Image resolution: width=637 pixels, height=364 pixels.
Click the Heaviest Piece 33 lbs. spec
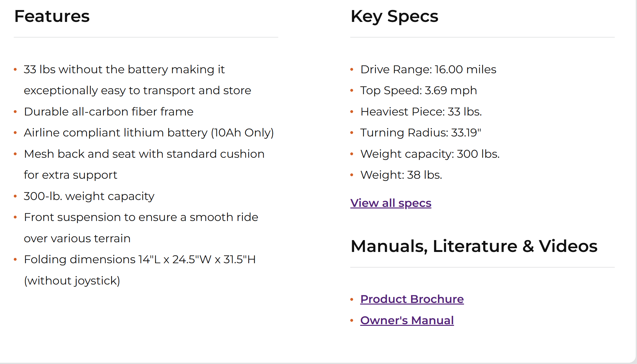point(421,112)
